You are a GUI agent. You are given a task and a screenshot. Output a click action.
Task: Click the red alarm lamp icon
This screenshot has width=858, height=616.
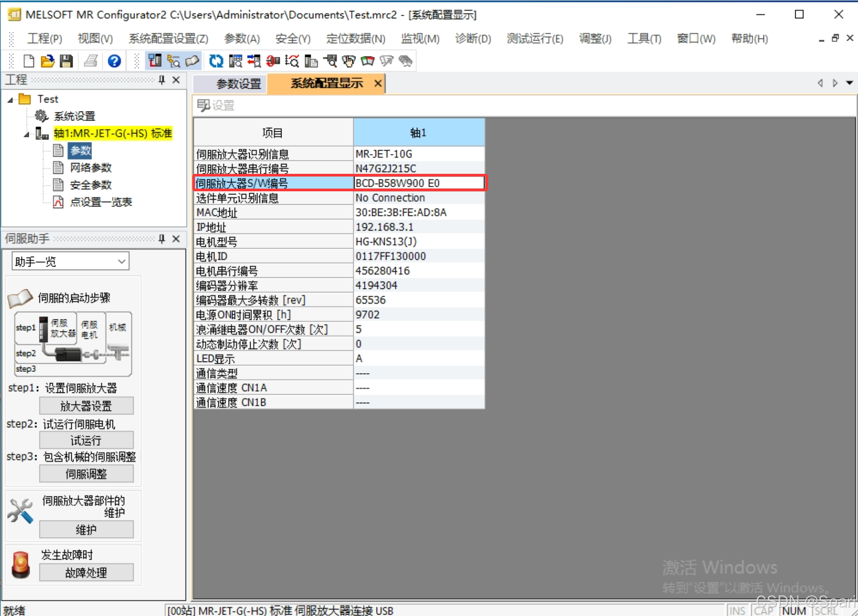[21, 564]
